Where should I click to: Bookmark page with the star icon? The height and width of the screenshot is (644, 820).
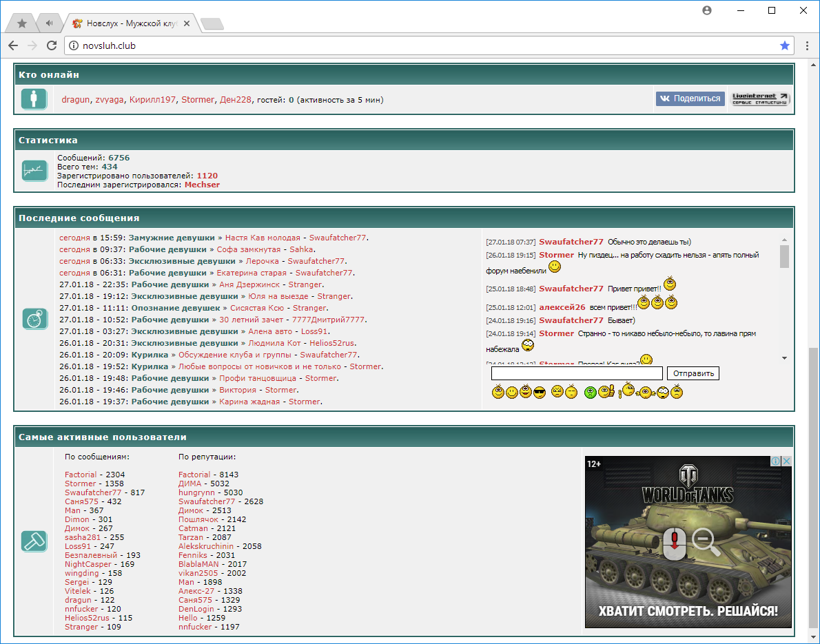coord(784,45)
